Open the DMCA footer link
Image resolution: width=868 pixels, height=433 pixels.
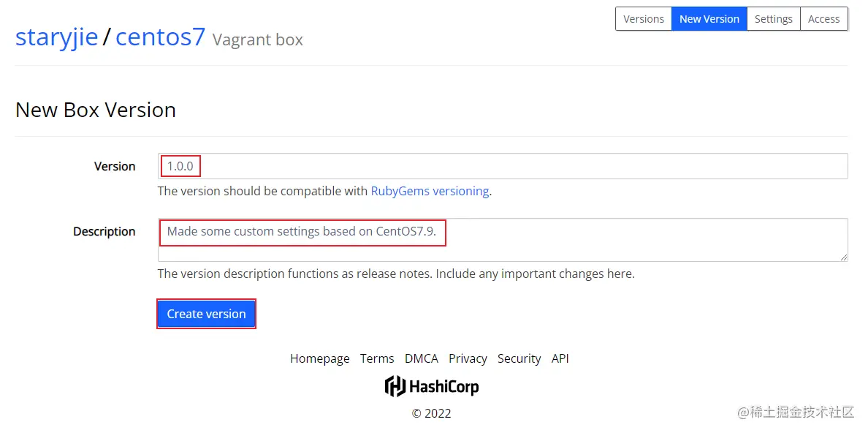[x=422, y=358]
